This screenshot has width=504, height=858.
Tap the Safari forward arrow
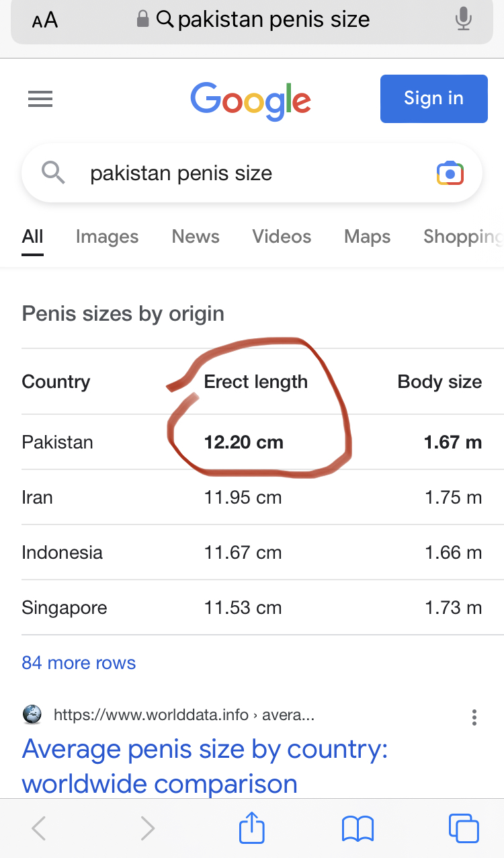coord(147,828)
